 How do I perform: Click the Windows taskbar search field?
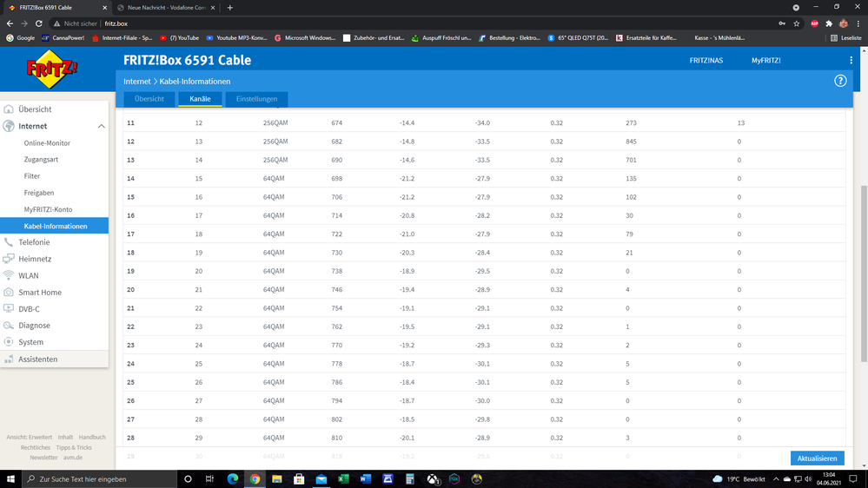(99, 479)
